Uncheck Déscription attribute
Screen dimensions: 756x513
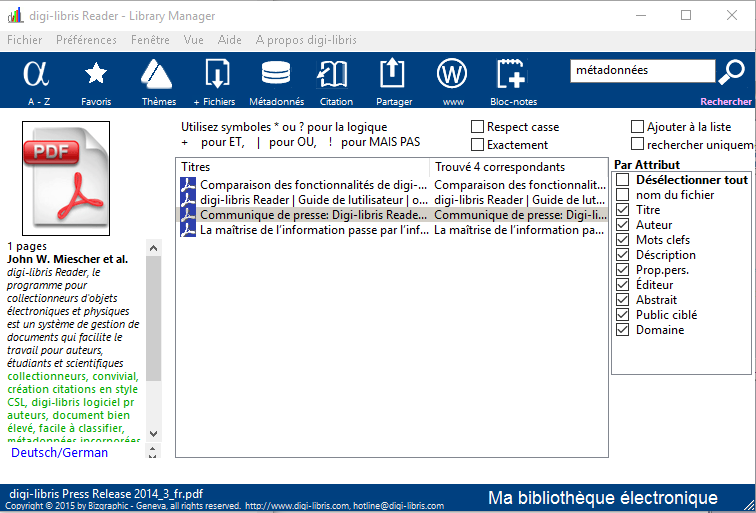tap(623, 255)
